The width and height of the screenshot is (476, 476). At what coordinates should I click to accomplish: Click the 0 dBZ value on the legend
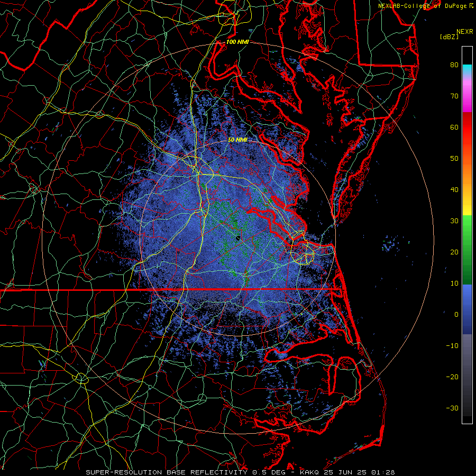coord(456,315)
